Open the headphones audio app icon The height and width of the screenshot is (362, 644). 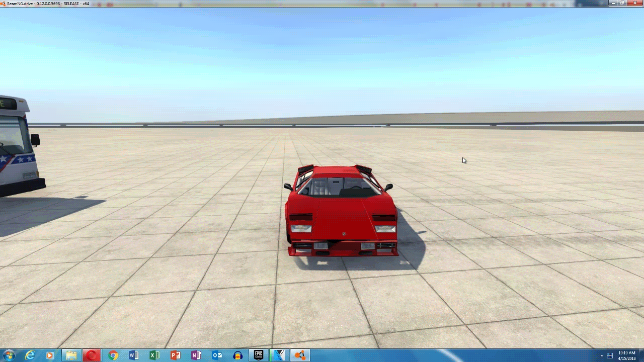click(x=238, y=355)
